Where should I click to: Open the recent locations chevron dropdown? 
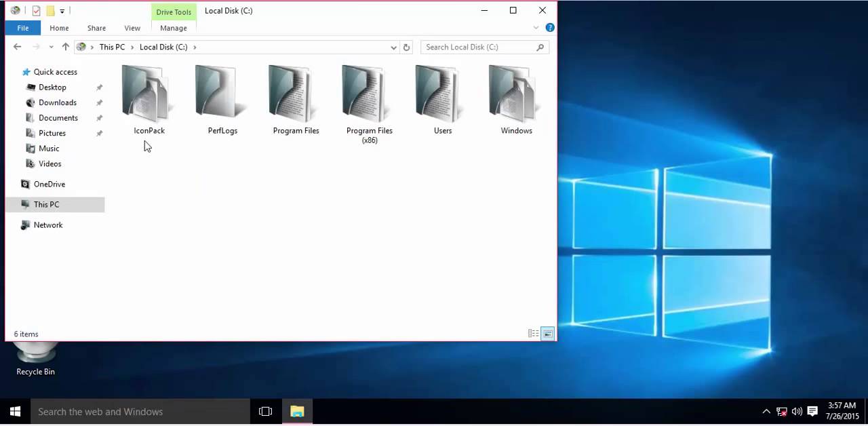[51, 47]
